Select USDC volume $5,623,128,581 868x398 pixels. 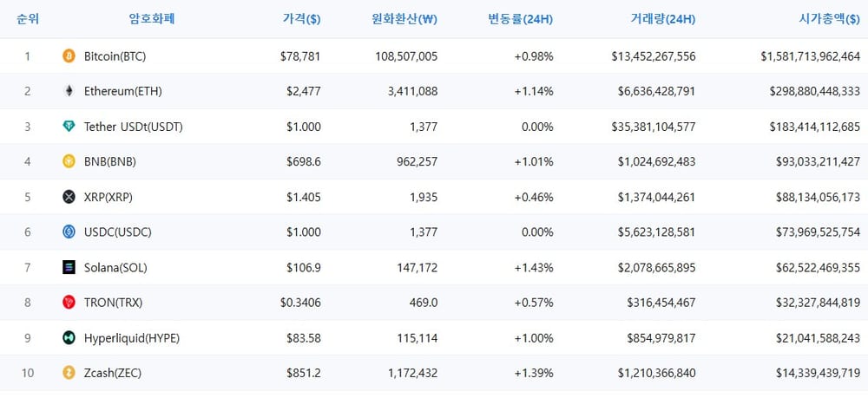(x=656, y=232)
